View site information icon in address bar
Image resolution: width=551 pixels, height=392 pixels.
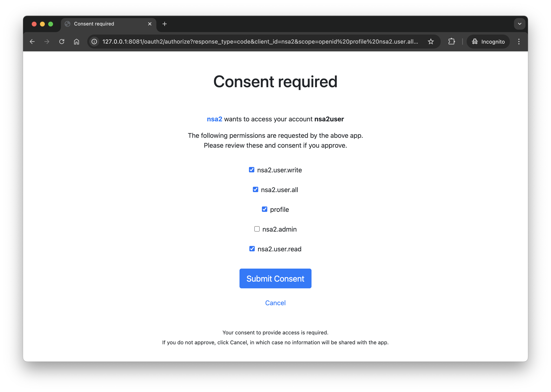pyautogui.click(x=94, y=42)
